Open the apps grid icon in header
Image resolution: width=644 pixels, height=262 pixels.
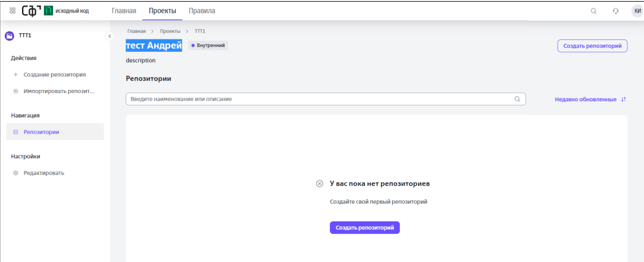[x=12, y=11]
